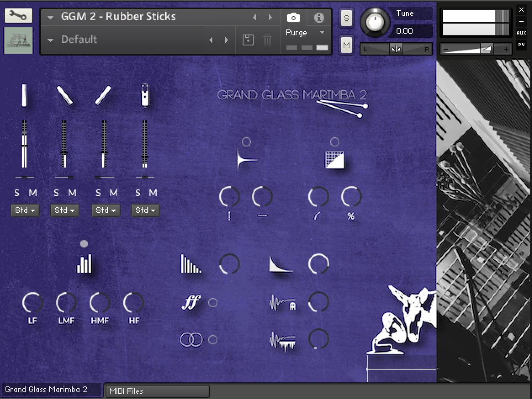Click the Tune value field showing 0.00
The width and height of the screenshot is (532, 399).
tap(411, 31)
